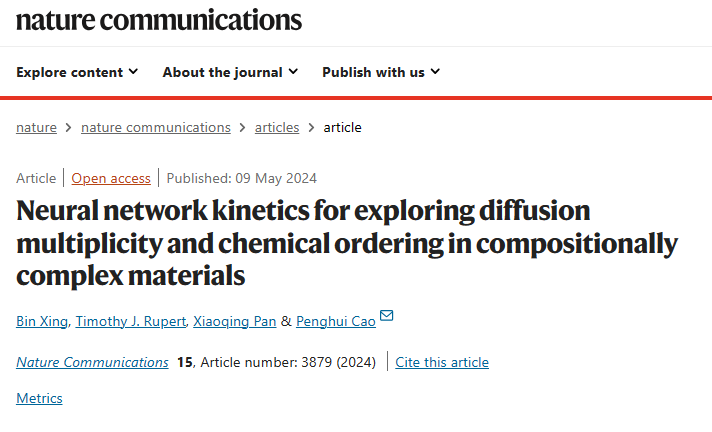This screenshot has height=432, width=712.
Task: Click the Open access link
Action: tap(111, 179)
